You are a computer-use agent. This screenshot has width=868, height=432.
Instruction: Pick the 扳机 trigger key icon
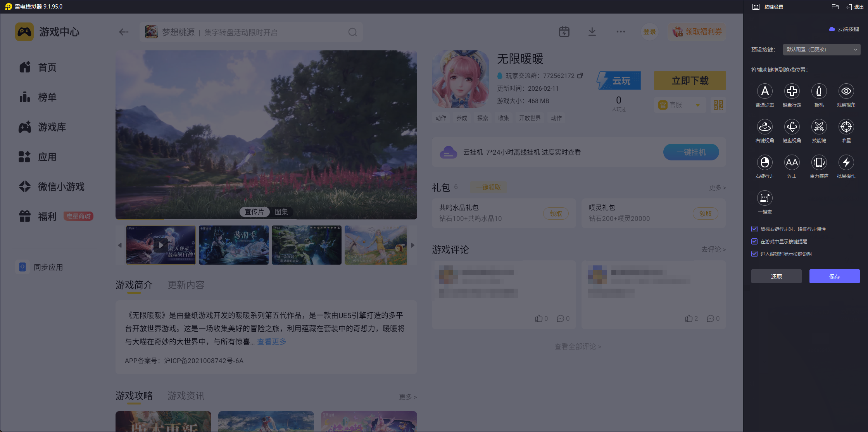click(x=819, y=91)
